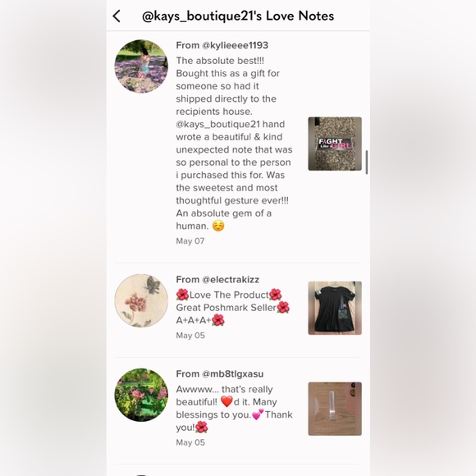Image resolution: width=476 pixels, height=476 pixels.
Task: Open the @mb8tlgxasu username link
Action: point(232,373)
